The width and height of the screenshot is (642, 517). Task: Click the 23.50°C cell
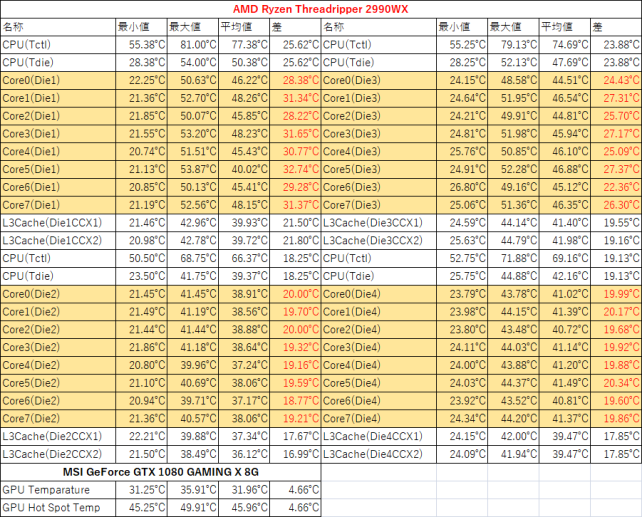(142, 276)
